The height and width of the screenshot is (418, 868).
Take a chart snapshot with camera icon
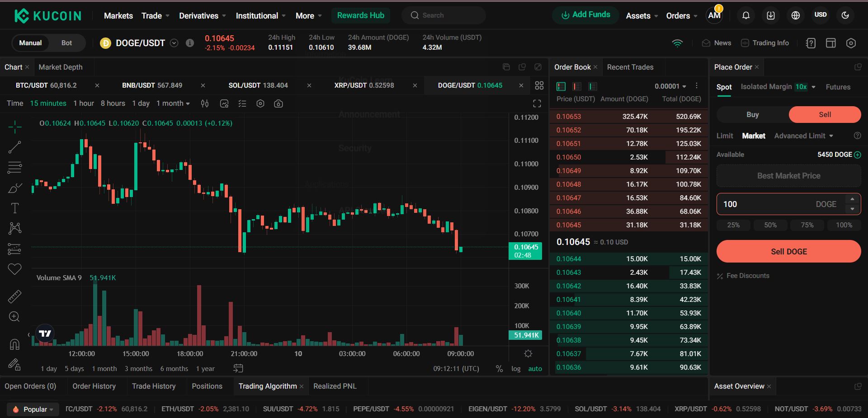[278, 103]
